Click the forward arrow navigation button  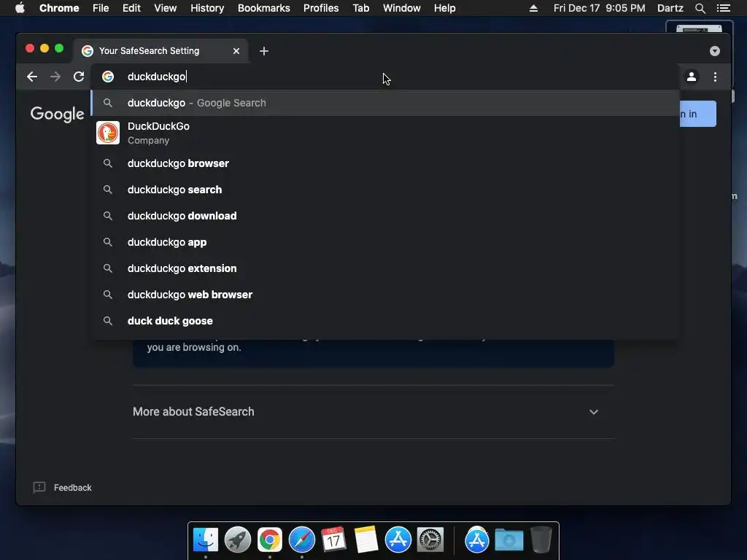(x=55, y=77)
